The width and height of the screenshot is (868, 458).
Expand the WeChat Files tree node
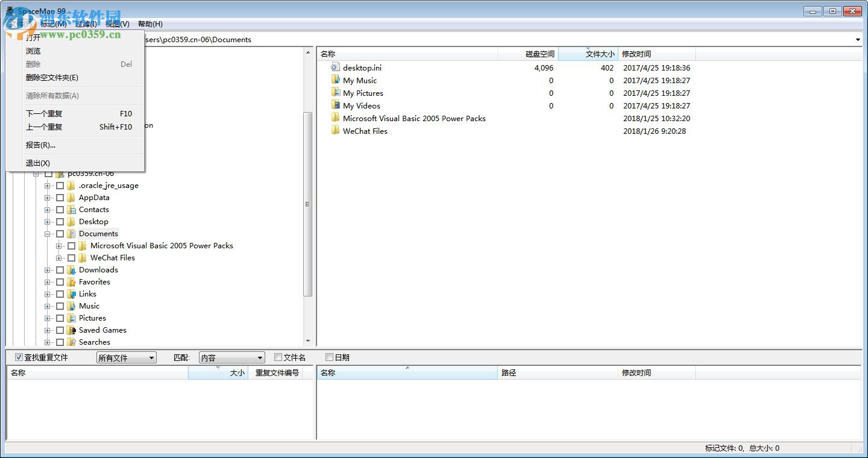tap(59, 258)
